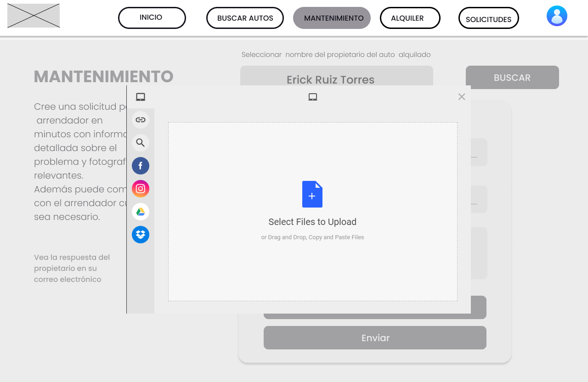This screenshot has height=382, width=588.
Task: Click the MANTENIMIENTO page heading
Action: pyautogui.click(x=104, y=76)
